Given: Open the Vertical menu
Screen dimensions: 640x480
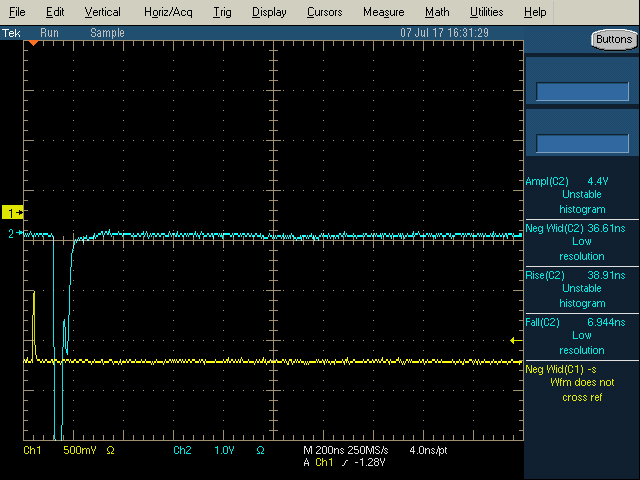Looking at the screenshot, I should point(102,12).
